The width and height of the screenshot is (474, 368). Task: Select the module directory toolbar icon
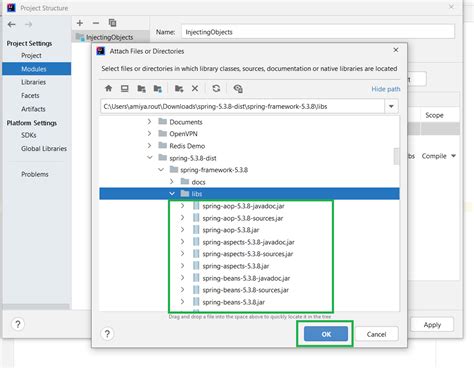click(x=157, y=88)
